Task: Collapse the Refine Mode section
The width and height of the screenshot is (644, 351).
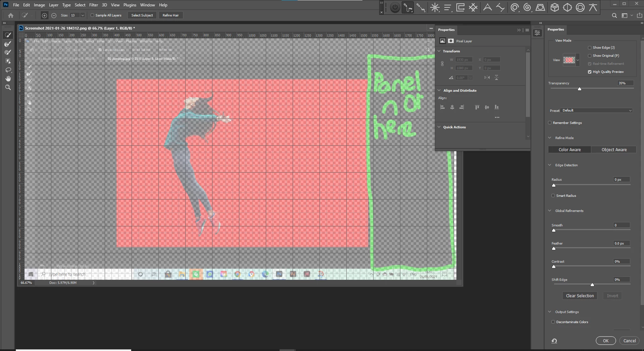Action: pyautogui.click(x=550, y=138)
